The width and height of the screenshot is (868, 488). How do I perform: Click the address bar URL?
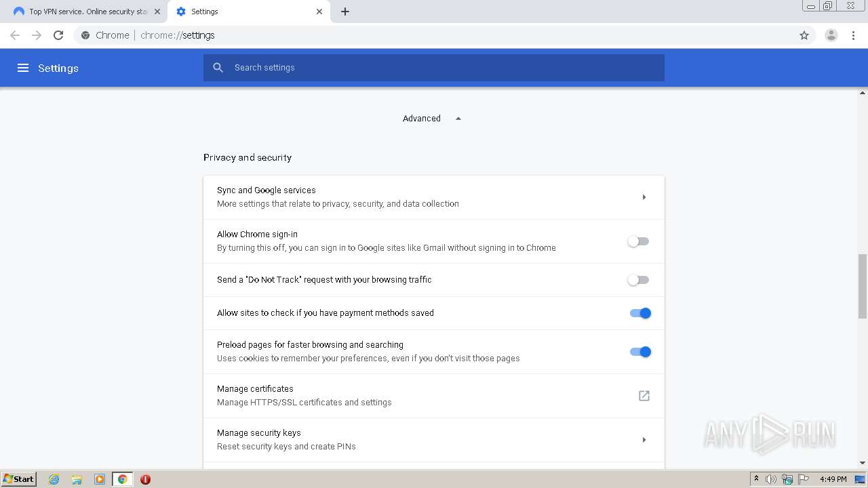click(x=178, y=35)
